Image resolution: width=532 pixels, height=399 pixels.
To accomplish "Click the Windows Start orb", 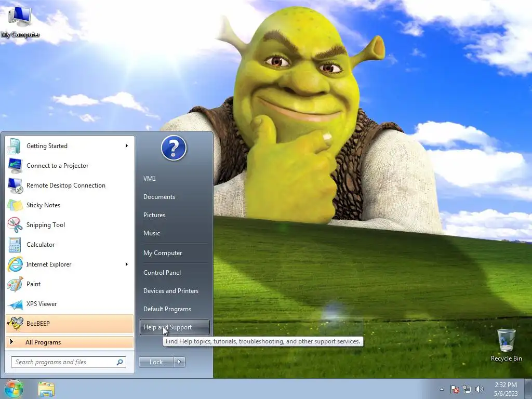I will (14, 389).
